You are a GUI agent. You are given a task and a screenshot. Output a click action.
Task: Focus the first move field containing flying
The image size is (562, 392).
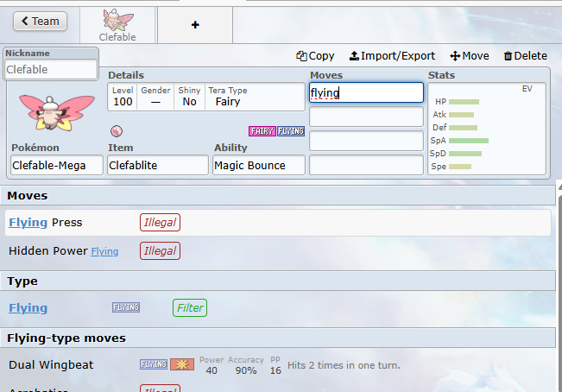coord(366,92)
